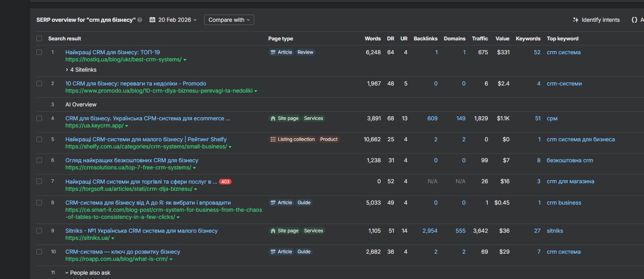Viewport: 644px width, 279px height.
Task: Select the checkbox for Sitniks result row
Action: [39, 231]
